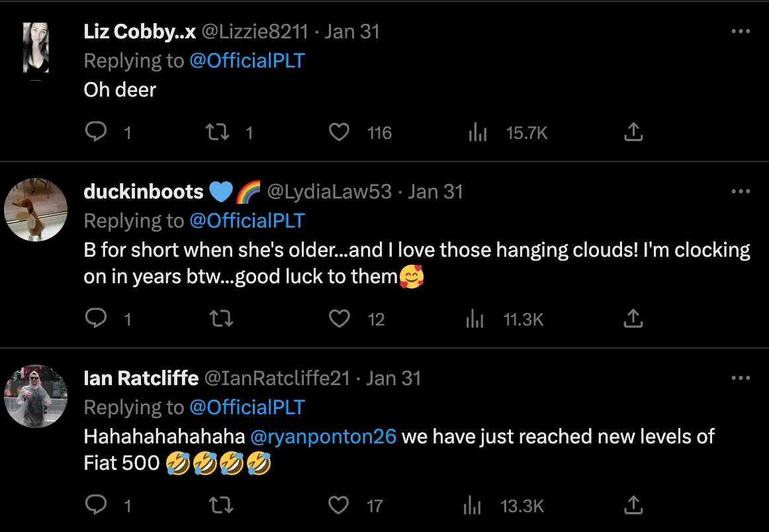The width and height of the screenshot is (769, 532).
Task: Like Ian Ratcliffe's Fiat 500 tweet
Action: pyautogui.click(x=339, y=506)
